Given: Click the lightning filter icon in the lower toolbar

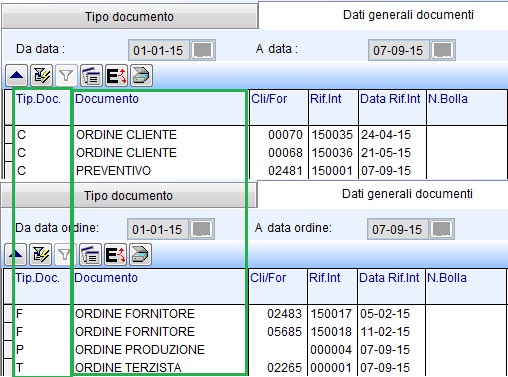Looking at the screenshot, I should [40, 255].
